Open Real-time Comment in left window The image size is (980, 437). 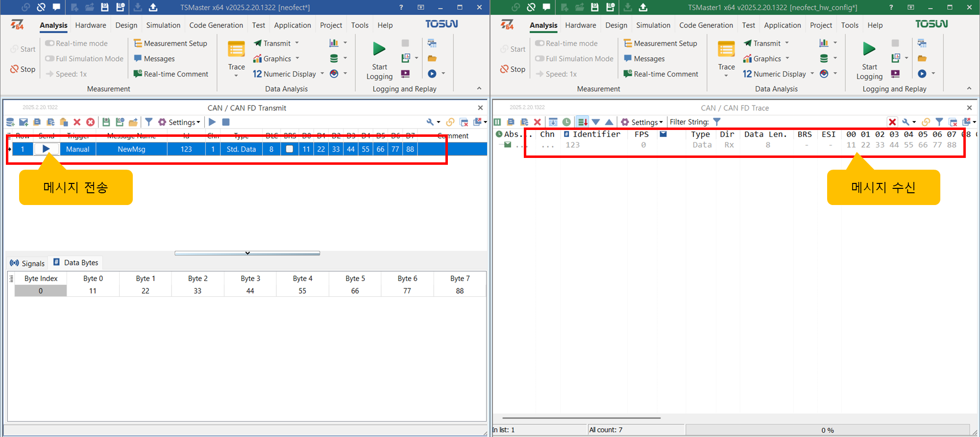171,74
